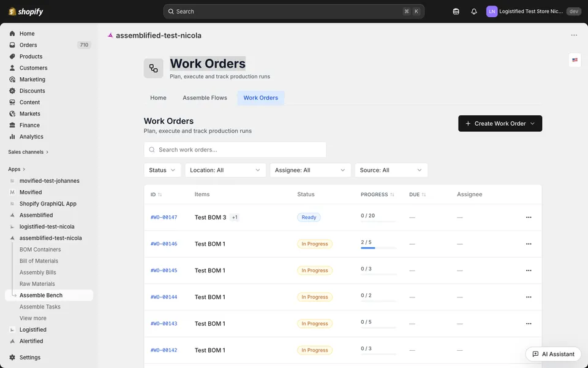Open the Location: All dropdown

(225, 170)
